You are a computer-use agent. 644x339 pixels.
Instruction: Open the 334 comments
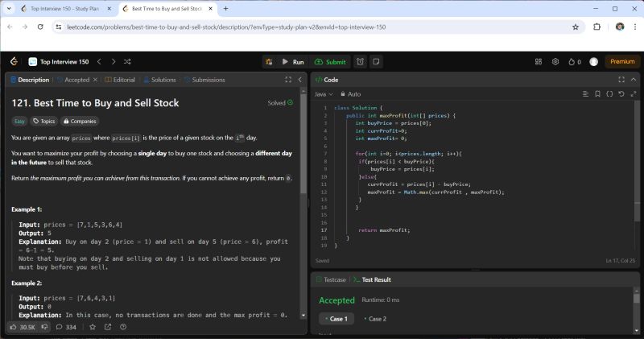(67, 327)
